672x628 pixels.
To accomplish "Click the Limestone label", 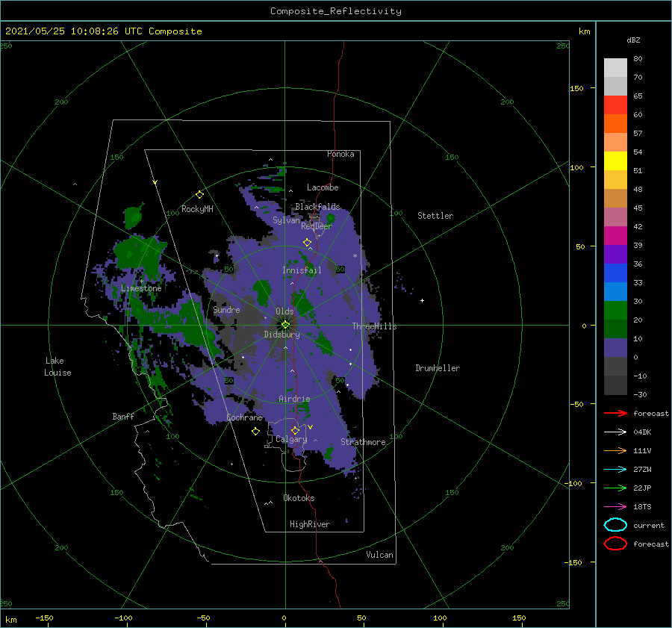I will pos(141,288).
